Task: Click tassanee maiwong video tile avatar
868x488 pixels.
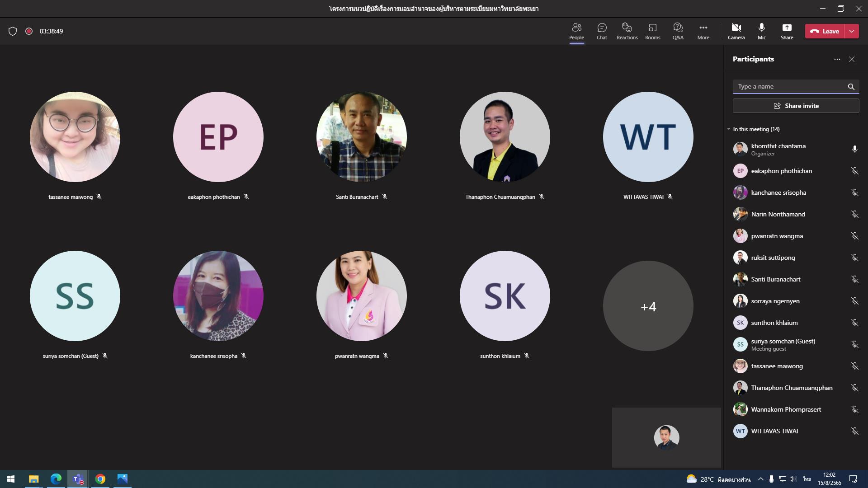Action: 75,137
